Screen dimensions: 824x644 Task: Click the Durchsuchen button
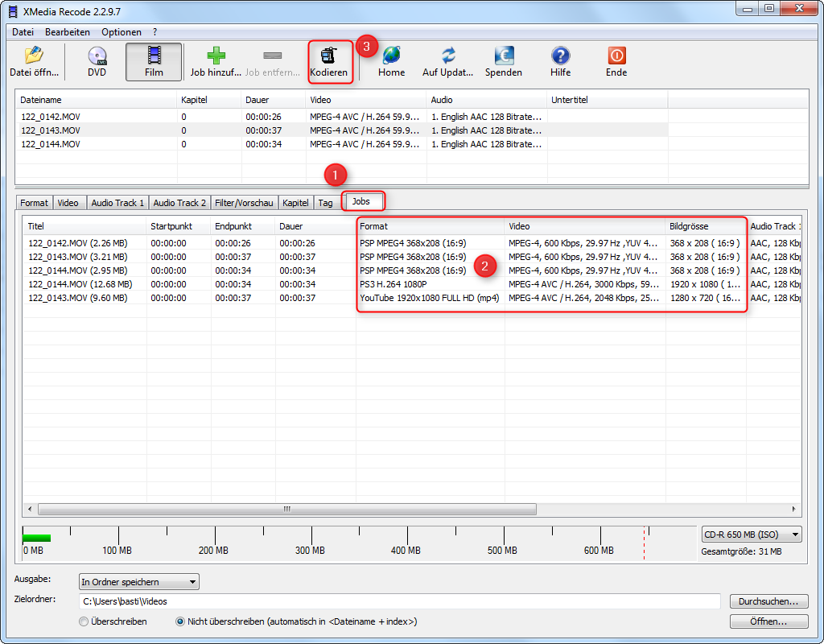tap(768, 601)
